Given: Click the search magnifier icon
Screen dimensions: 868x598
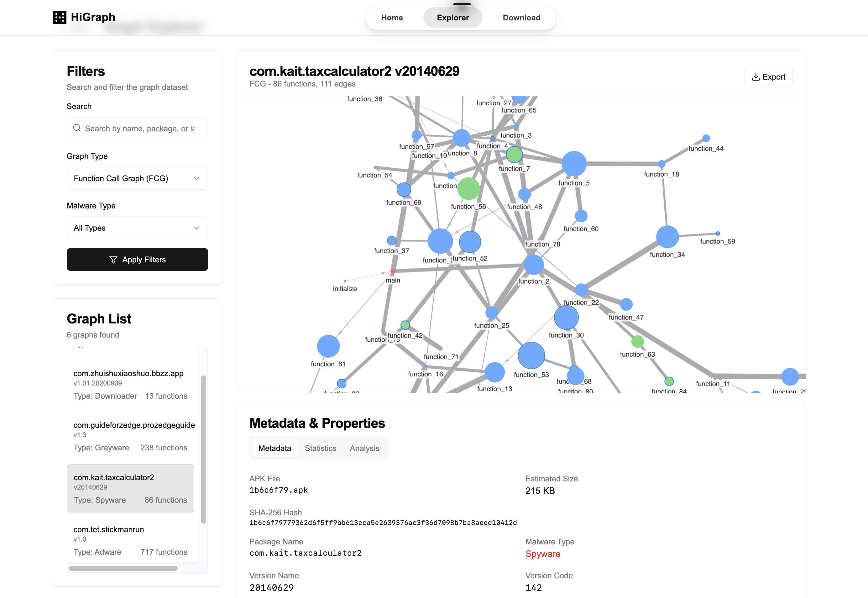Looking at the screenshot, I should (77, 128).
